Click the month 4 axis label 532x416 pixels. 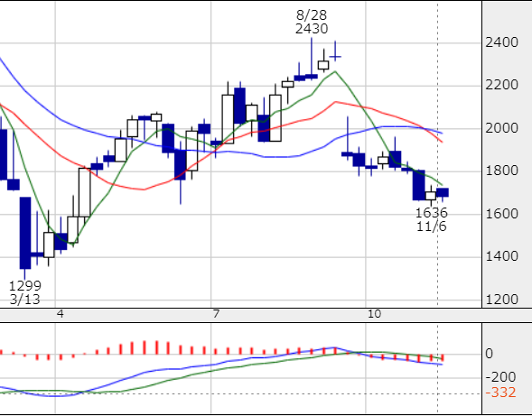pyautogui.click(x=61, y=314)
